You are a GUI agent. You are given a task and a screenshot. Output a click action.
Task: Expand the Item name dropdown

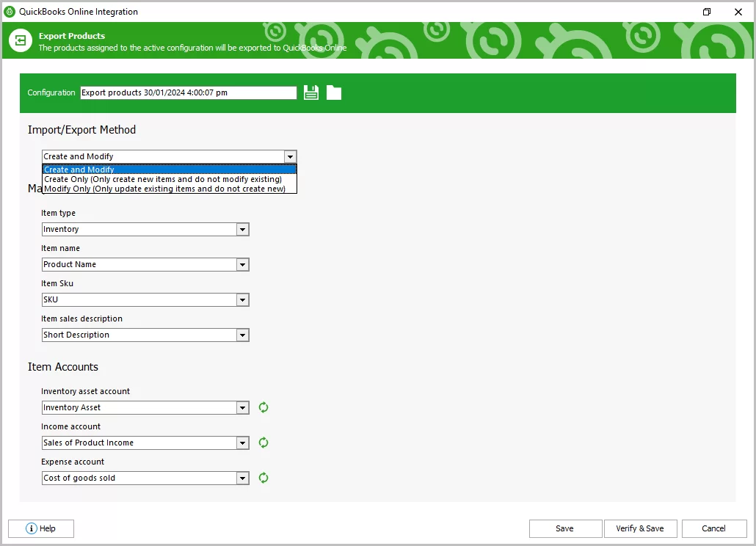point(242,264)
